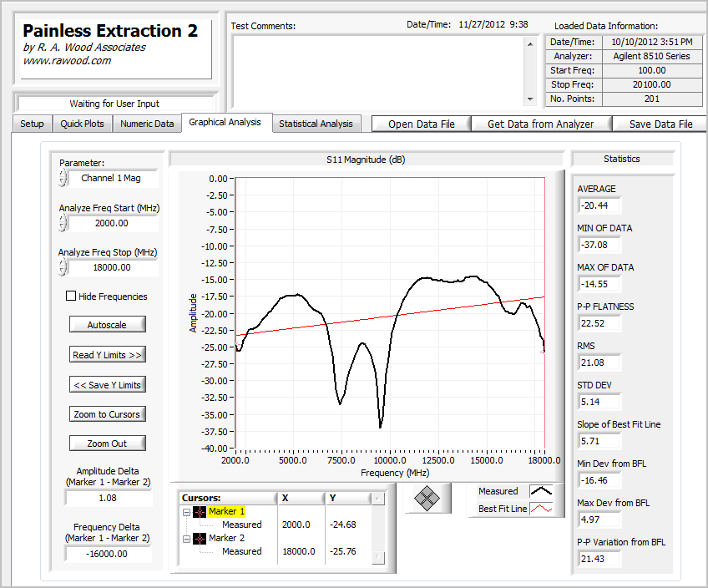Screen dimensions: 708x588
Task: Click the STD DEV value 5.14
Action: [599, 402]
